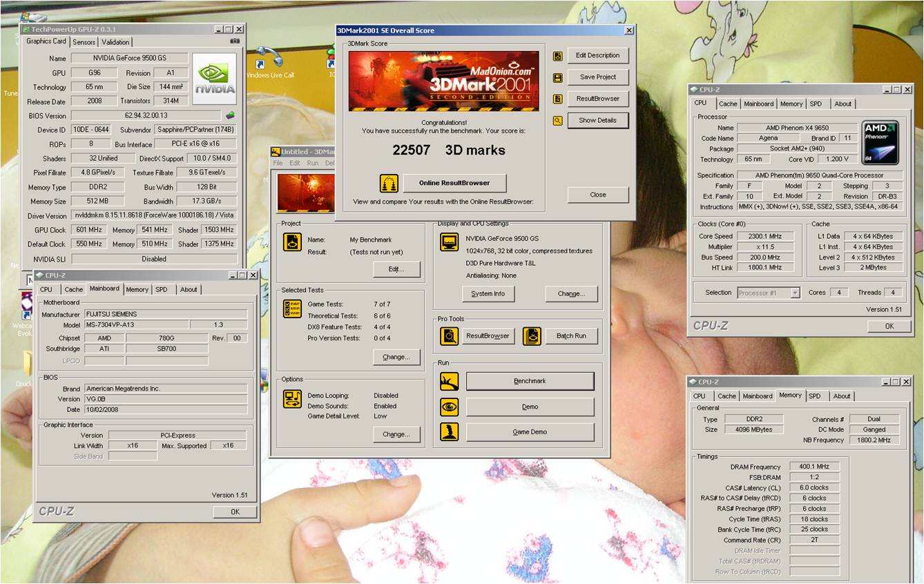
Task: Switch to the Sensors tab in GPU-Z
Action: (x=84, y=42)
